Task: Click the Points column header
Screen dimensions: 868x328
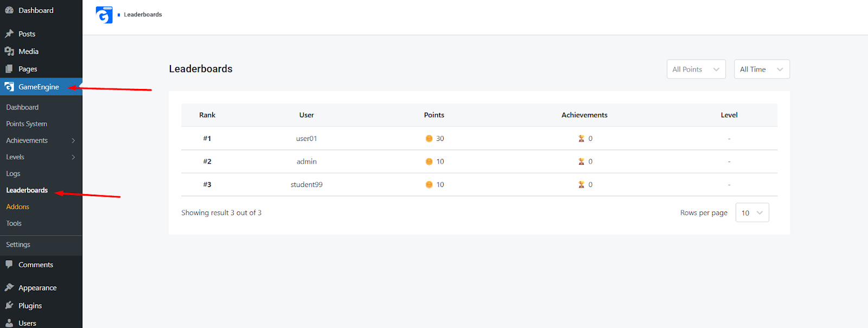Action: point(434,115)
